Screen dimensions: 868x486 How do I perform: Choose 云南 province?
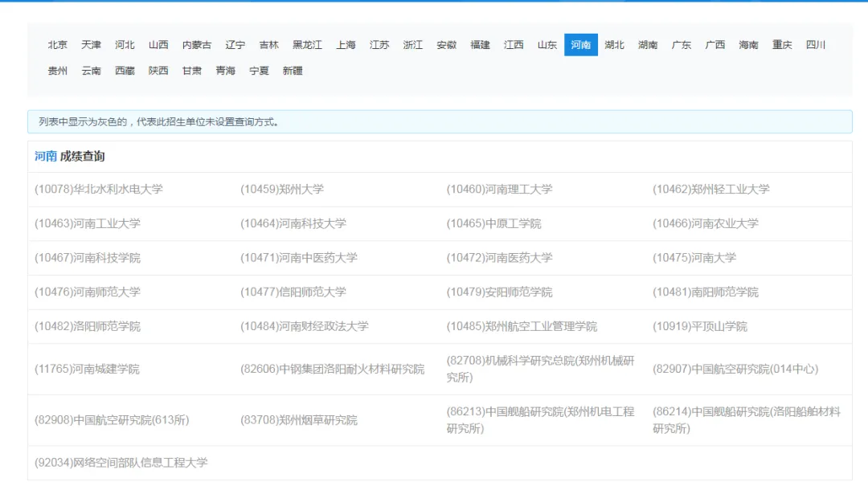pos(92,71)
